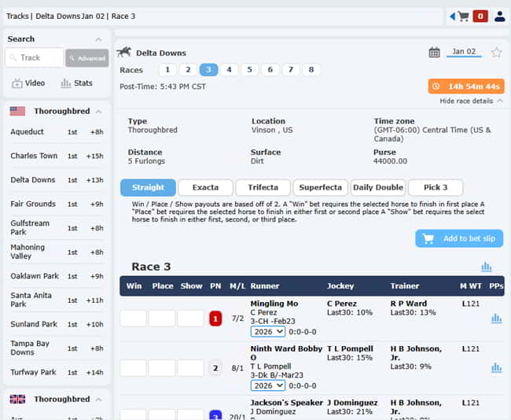Switch to Superfecta bet type
511x420 pixels.
(x=320, y=187)
